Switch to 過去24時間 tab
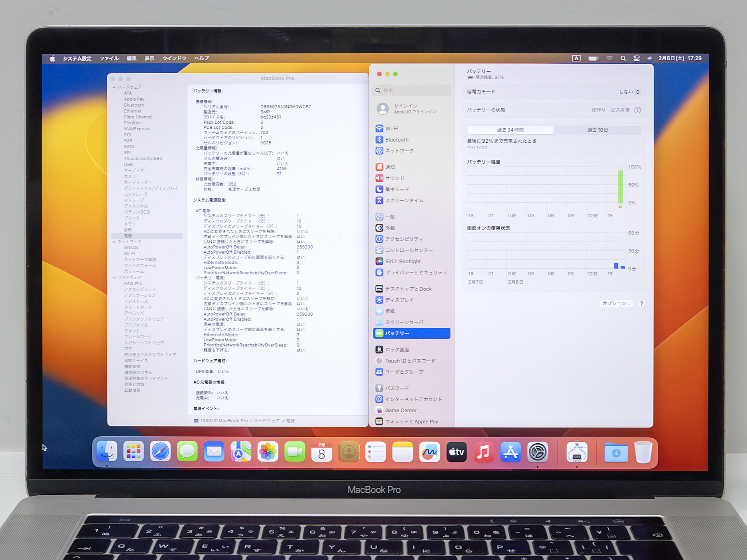747x560 pixels. tap(510, 130)
